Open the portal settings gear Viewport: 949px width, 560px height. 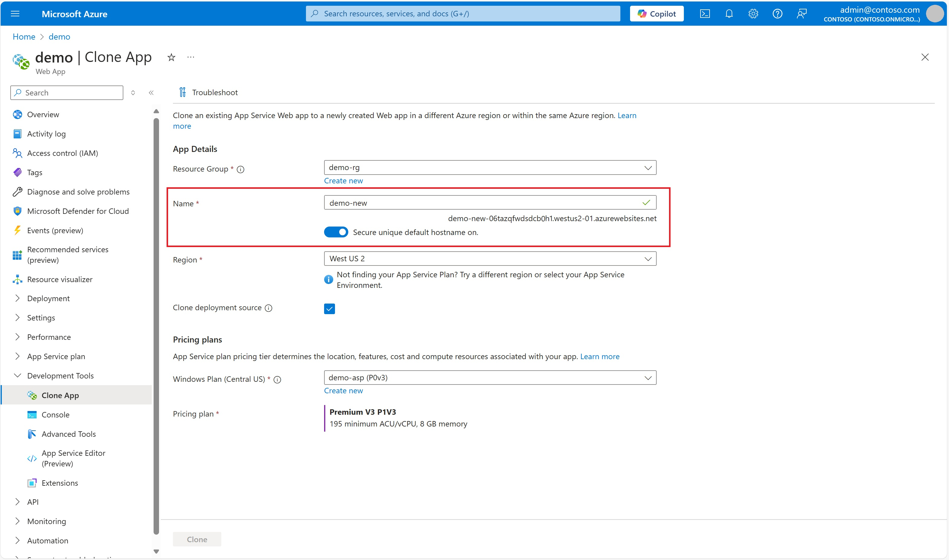[x=753, y=14]
